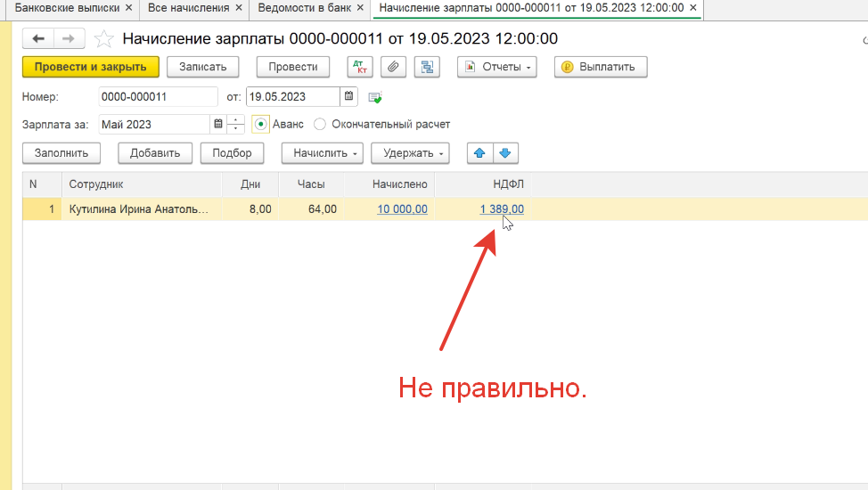Open the 10 000,00 accrued amount link
868x490 pixels.
pyautogui.click(x=402, y=209)
